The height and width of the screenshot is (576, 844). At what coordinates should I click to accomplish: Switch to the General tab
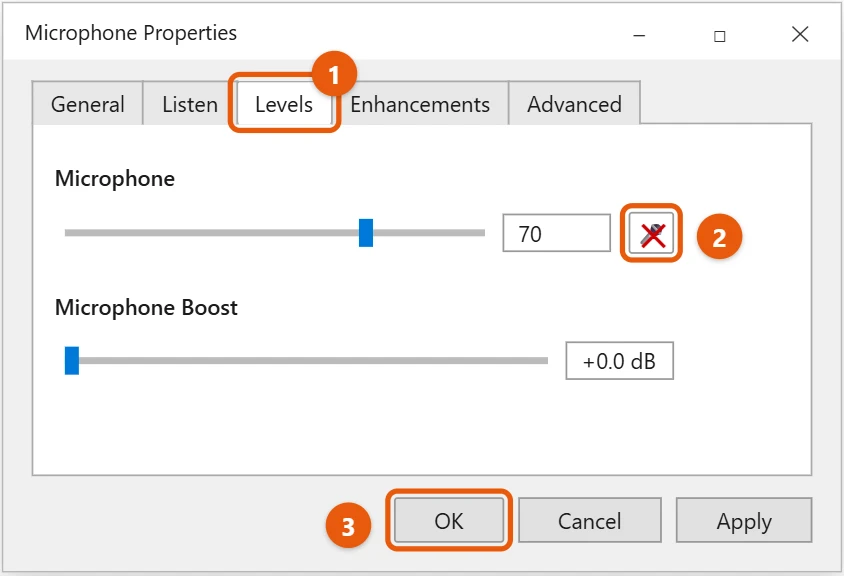[x=88, y=104]
